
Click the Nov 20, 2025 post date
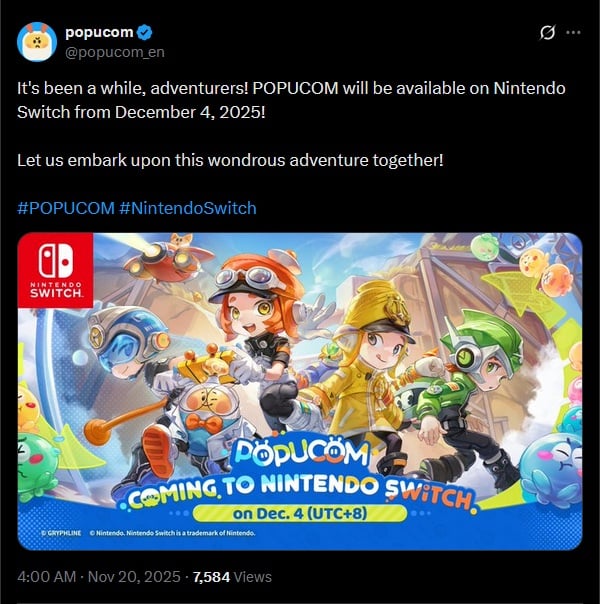click(x=134, y=577)
